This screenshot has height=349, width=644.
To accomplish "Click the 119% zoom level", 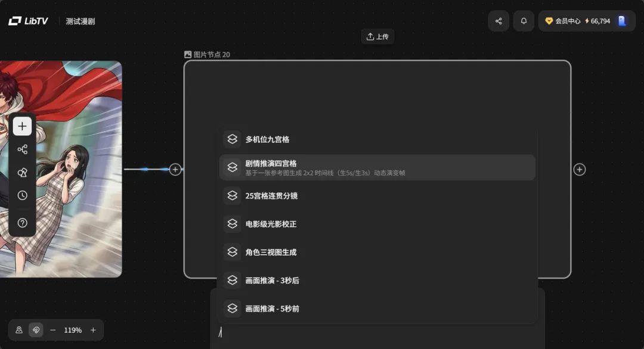I will click(73, 330).
